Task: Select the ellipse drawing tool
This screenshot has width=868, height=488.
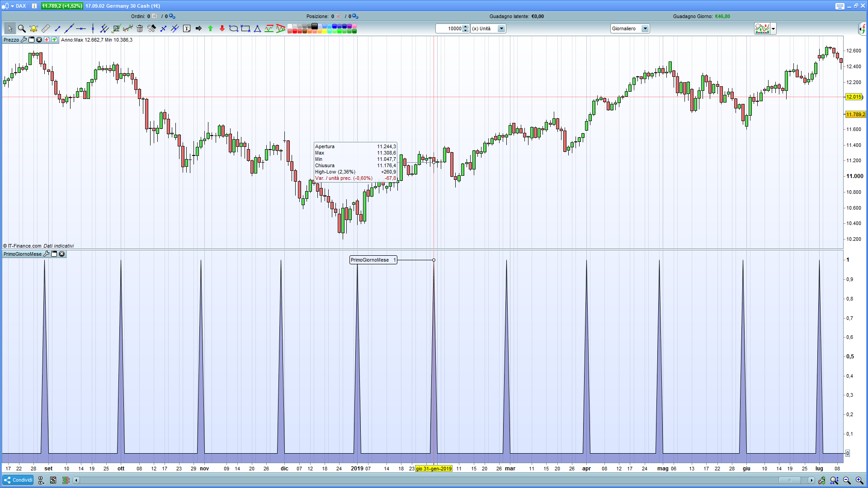Action: [233, 28]
